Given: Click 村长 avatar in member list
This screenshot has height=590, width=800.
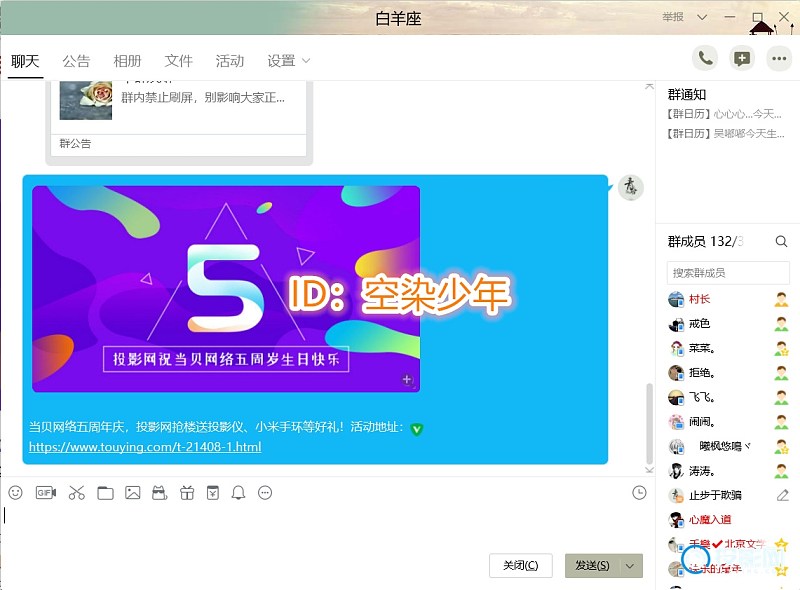Looking at the screenshot, I should coord(676,299).
